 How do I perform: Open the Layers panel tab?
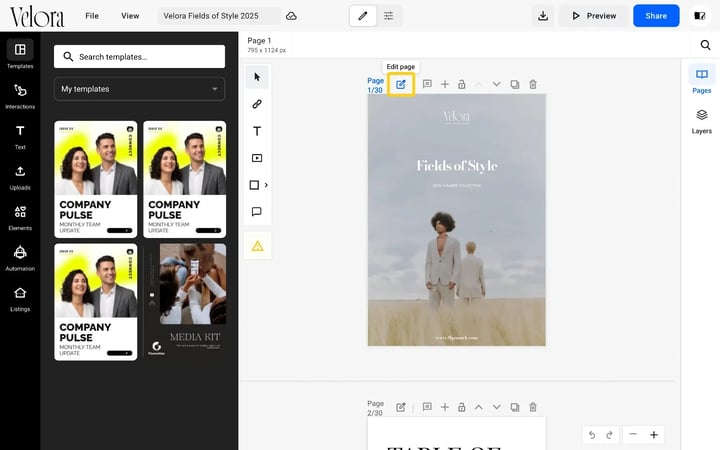[701, 121]
